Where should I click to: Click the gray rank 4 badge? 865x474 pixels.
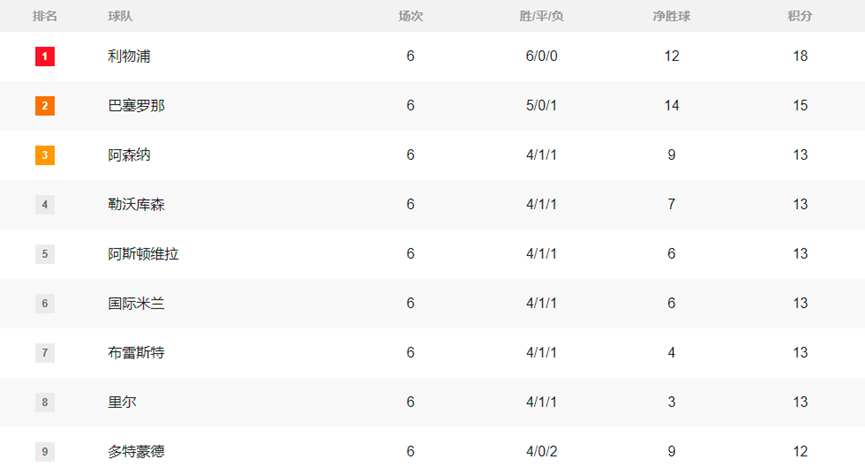tap(45, 205)
